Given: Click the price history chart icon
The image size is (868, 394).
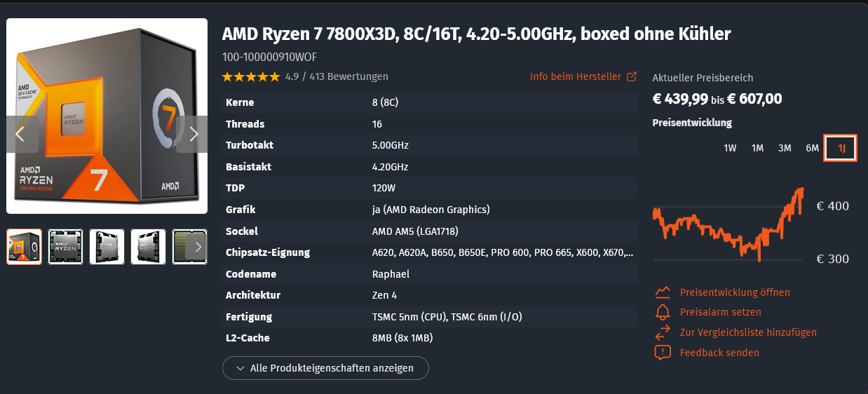Looking at the screenshot, I should 663,292.
